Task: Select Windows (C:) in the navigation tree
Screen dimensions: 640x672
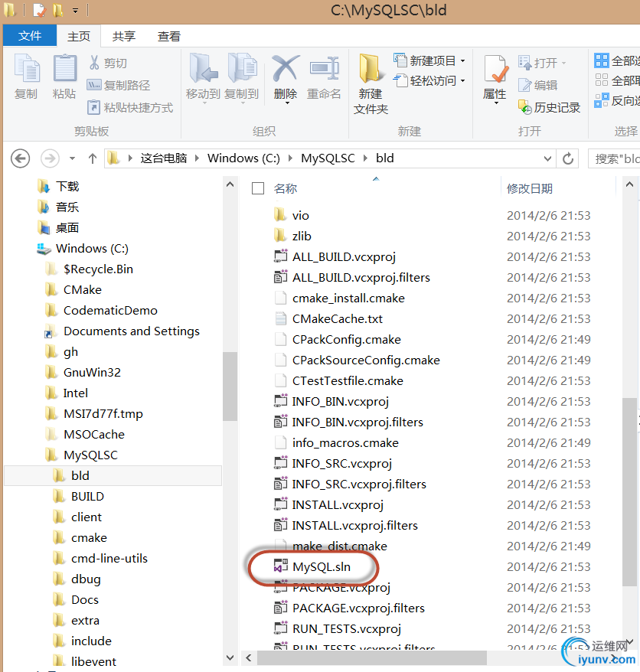Action: tap(92, 249)
